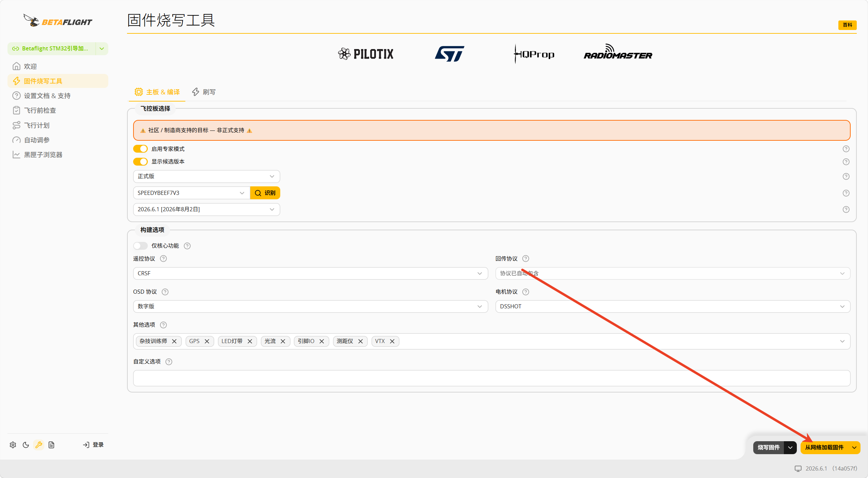Viewport: 868px width, 478px height.
Task: Click the 百科 wiki button
Action: click(847, 25)
